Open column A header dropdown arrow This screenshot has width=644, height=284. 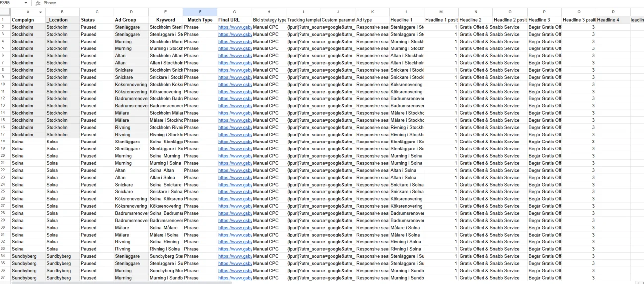[41, 12]
